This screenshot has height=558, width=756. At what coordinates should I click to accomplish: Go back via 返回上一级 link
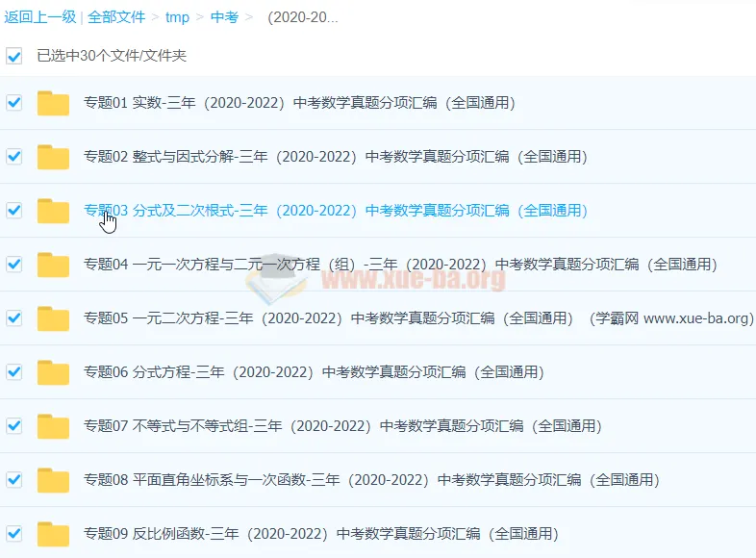pyautogui.click(x=39, y=17)
